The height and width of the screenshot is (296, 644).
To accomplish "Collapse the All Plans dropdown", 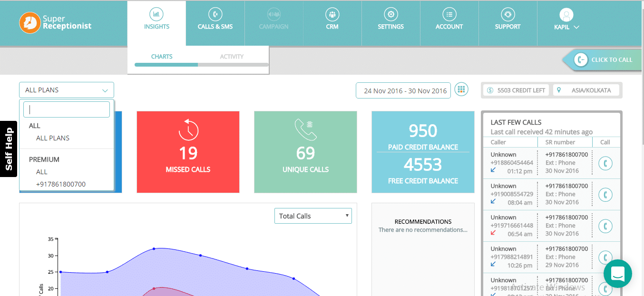I will [67, 90].
